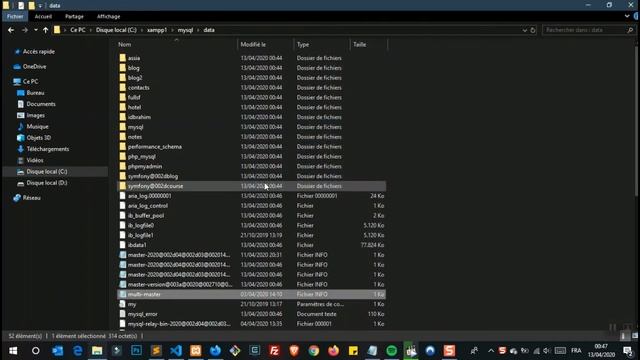Open Documents in the sidebar
Screen dimensions: 640x360
tap(41, 104)
